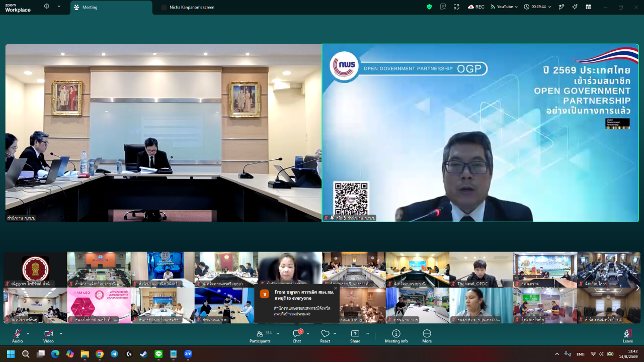The width and height of the screenshot is (644, 362).
Task: Open the Participants panel
Action: (260, 336)
